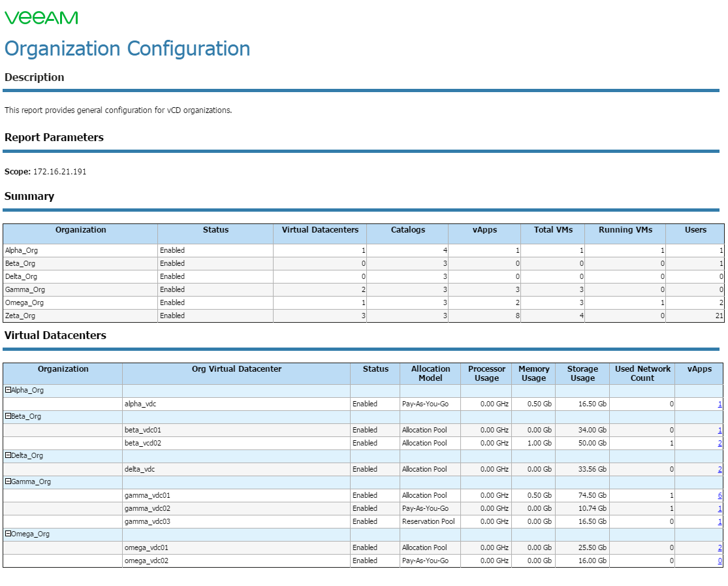Open vApps link for gamma_vdc02
The width and height of the screenshot is (728, 586).
720,508
